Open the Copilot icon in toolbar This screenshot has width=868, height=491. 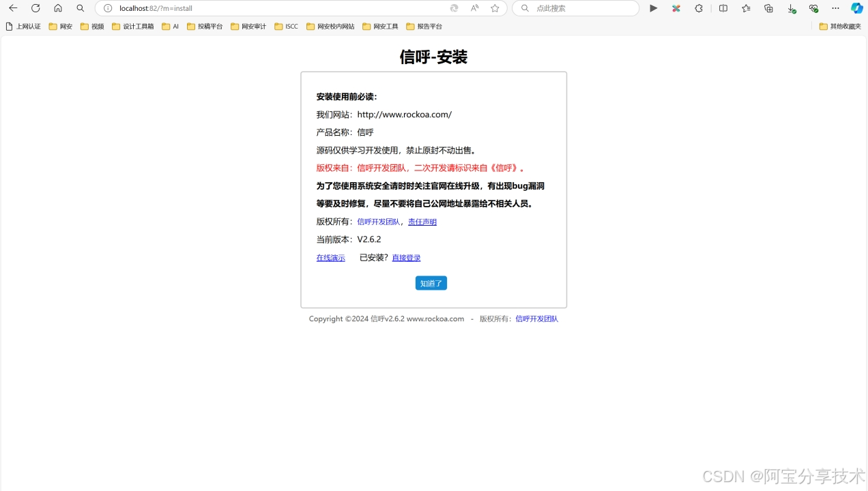coord(857,8)
